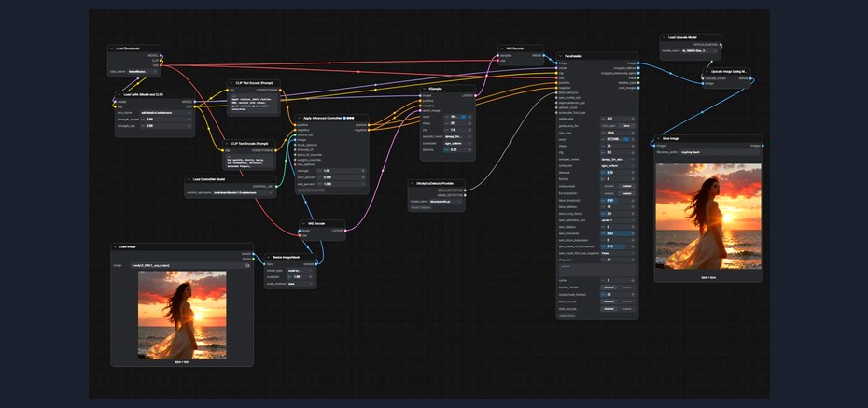868x408 pixels.
Task: Increase strength_clip value in Load LoRA
Action: [x=189, y=126]
